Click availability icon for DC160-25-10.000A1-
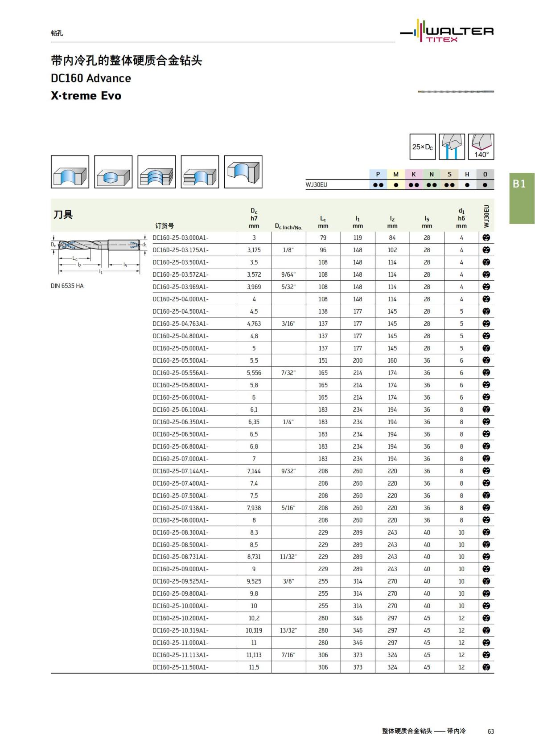The image size is (535, 756). tap(486, 605)
